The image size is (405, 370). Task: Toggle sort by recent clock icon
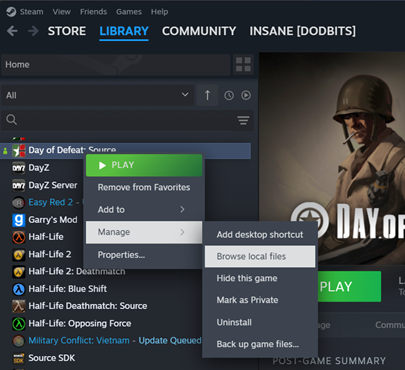(229, 95)
